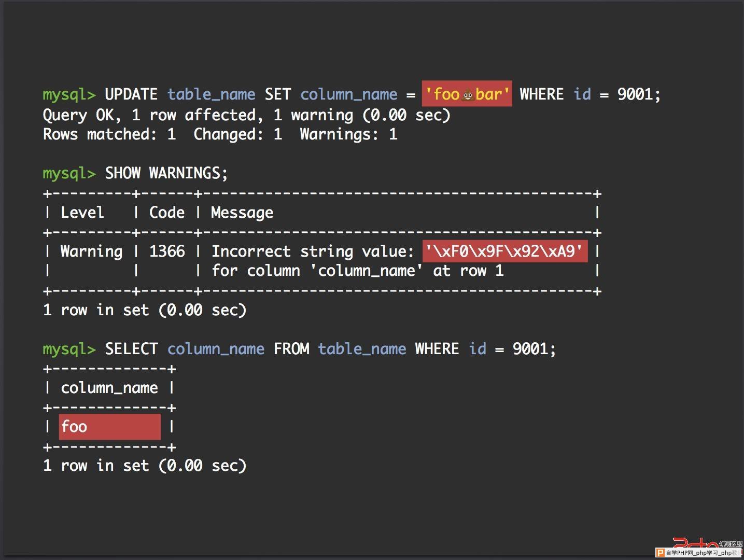
Task: Click the 'Level' column header
Action: (x=82, y=213)
